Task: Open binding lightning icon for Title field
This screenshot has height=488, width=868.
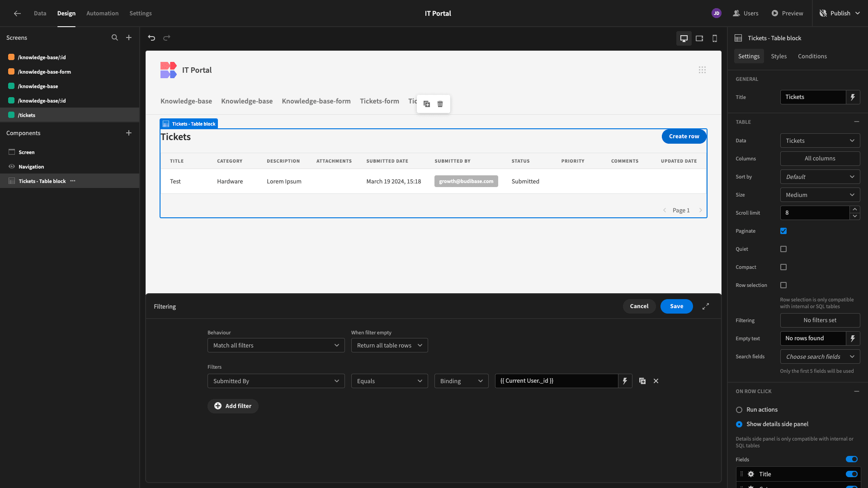Action: click(x=853, y=97)
